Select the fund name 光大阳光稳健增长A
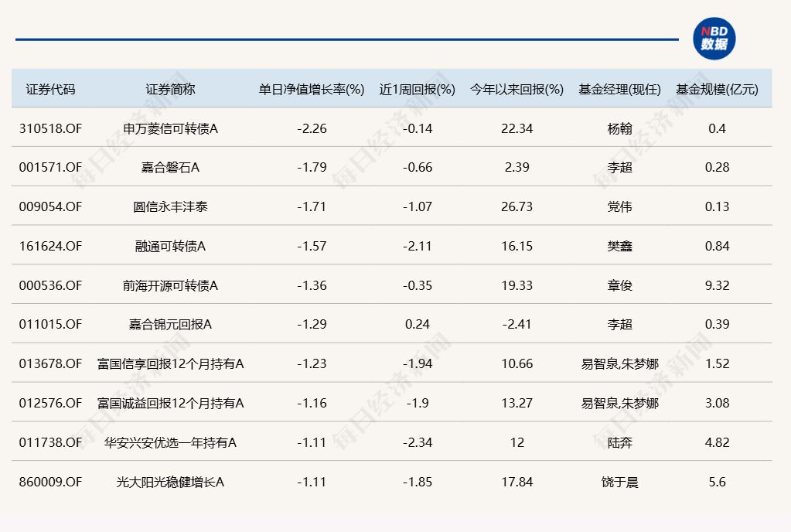791x532 pixels. pos(170,482)
